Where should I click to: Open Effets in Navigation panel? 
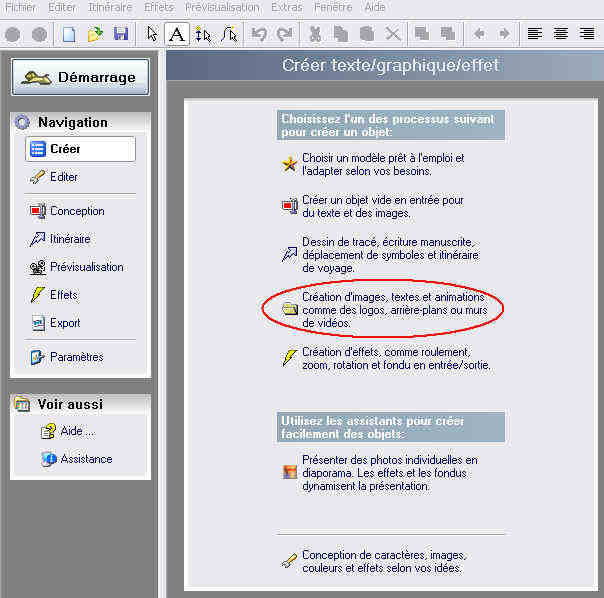54,295
